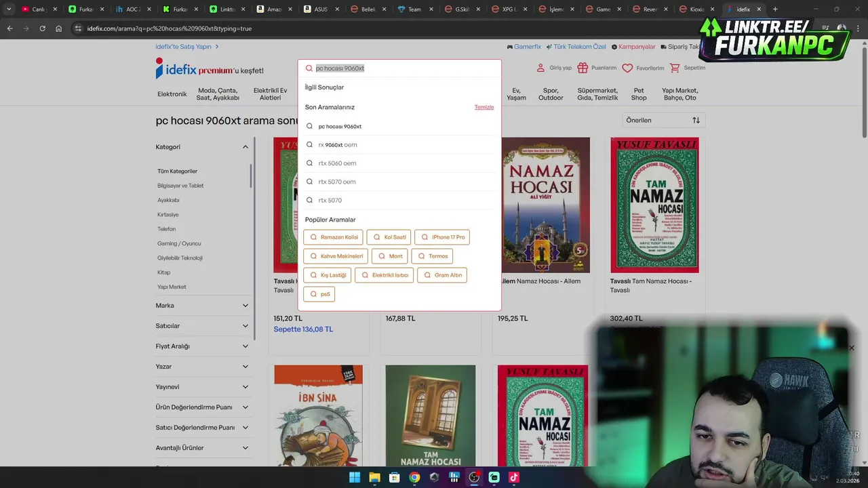This screenshot has width=868, height=488.
Task: Click the site info icon in the address bar
Action: (78, 28)
